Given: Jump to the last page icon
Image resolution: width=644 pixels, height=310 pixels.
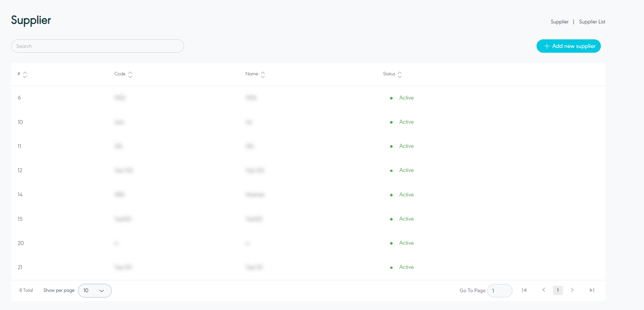Looking at the screenshot, I should coord(592,290).
